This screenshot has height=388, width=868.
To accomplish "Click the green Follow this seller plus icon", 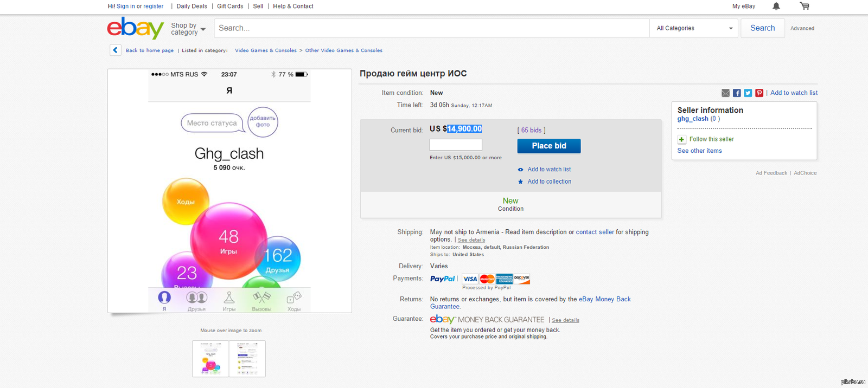I will point(682,139).
